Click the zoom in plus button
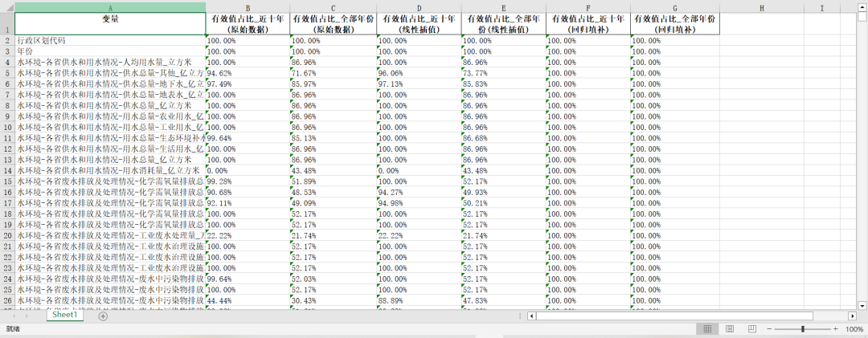Viewport: 868px width, 338px height. click(x=836, y=329)
